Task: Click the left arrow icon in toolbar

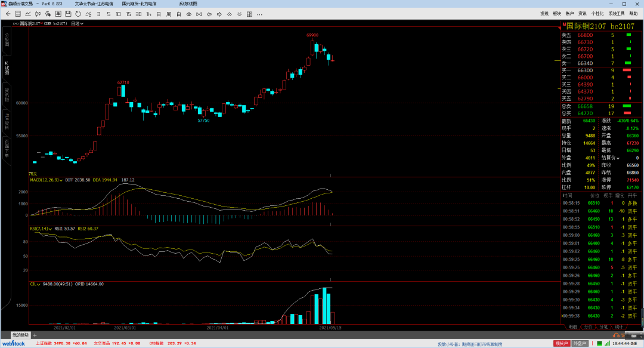Action: click(x=209, y=14)
